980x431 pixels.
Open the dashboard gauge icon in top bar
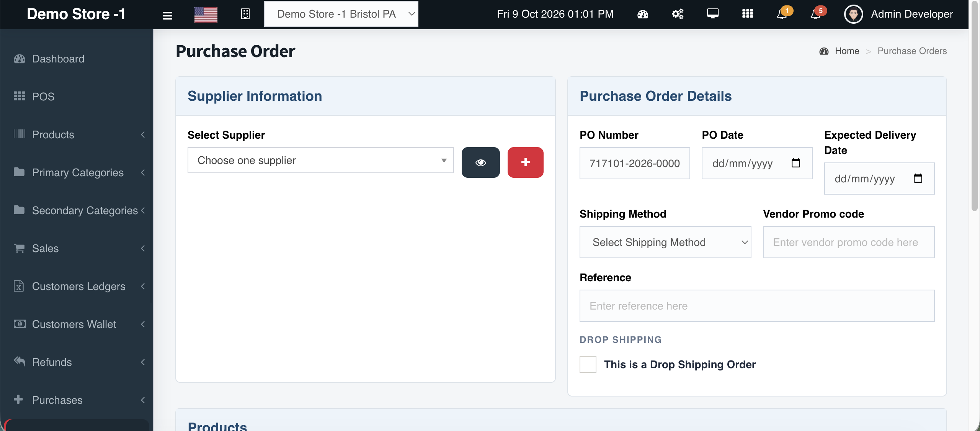pos(643,15)
